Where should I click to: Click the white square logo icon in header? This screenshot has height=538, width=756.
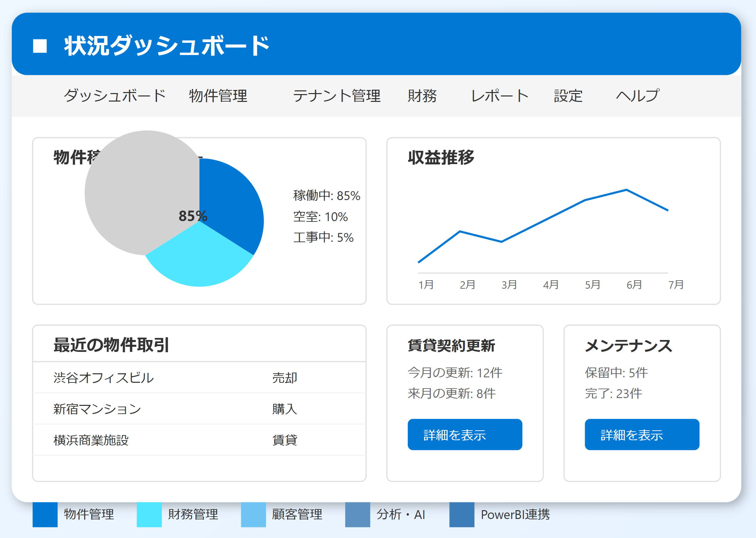click(38, 46)
